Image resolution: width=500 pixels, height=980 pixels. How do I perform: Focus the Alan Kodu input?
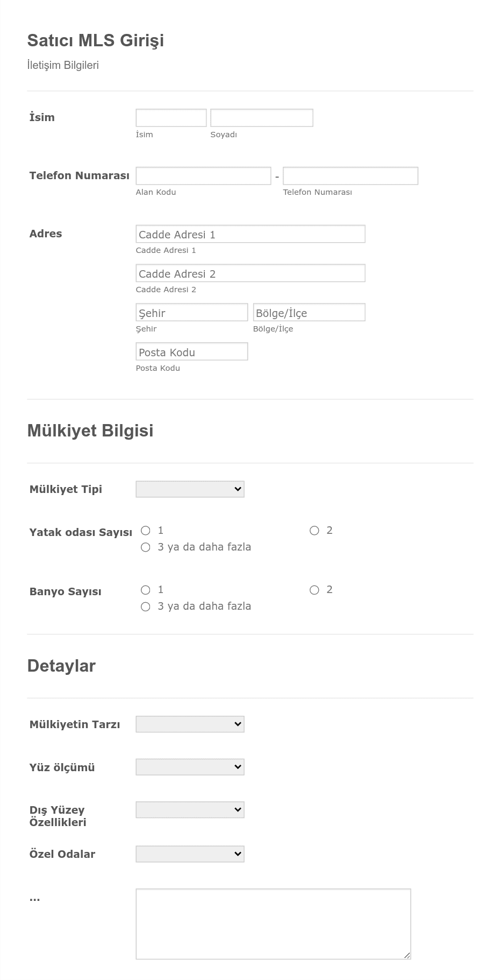pyautogui.click(x=203, y=176)
